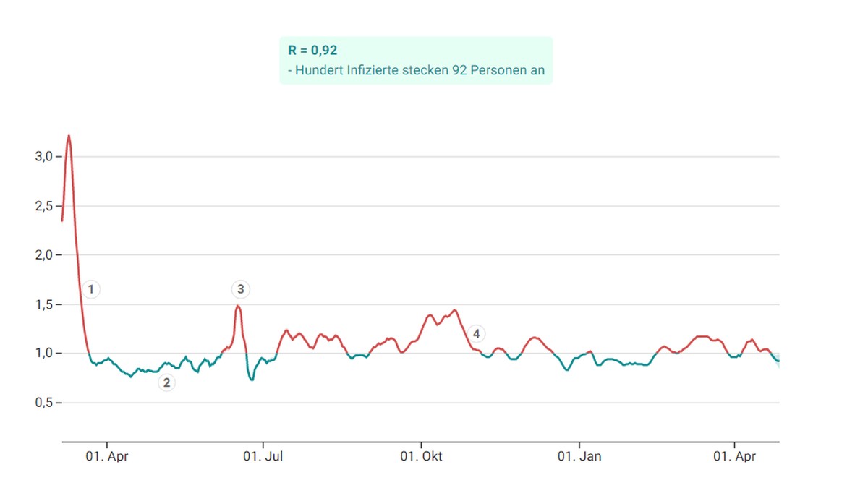Click the '01. Jul' x-axis date label

click(263, 457)
